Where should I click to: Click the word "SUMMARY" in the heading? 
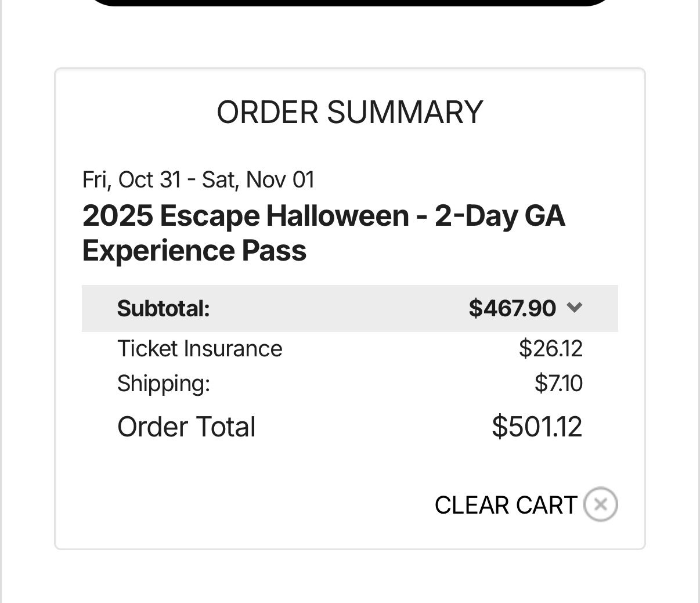click(405, 112)
